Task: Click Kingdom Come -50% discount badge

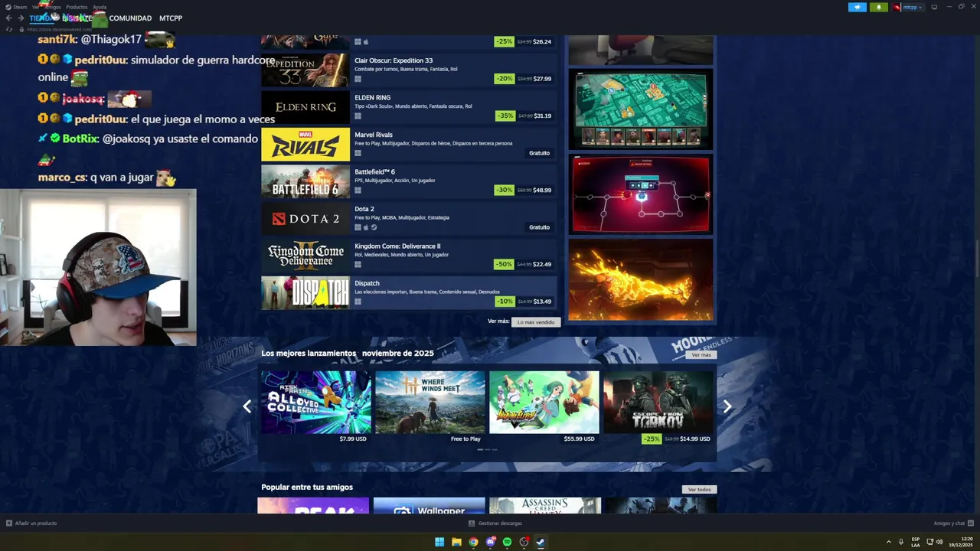Action: pyautogui.click(x=505, y=265)
